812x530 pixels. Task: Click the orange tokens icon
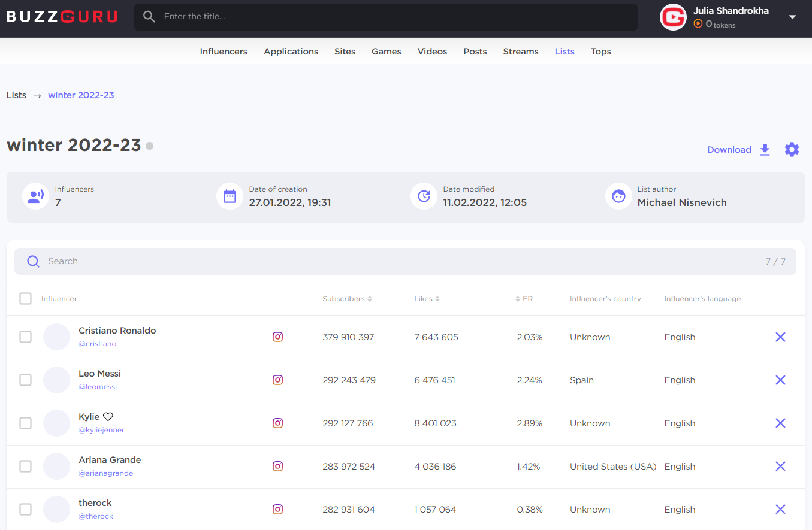pyautogui.click(x=698, y=24)
